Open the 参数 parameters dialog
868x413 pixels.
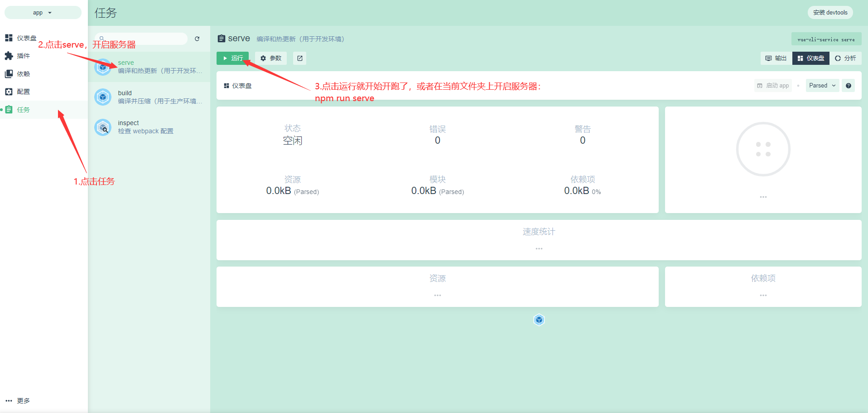(x=271, y=58)
